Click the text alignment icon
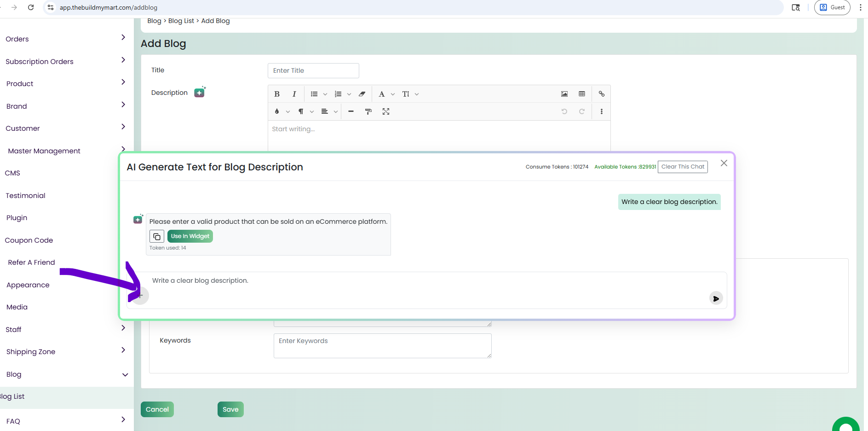 point(325,111)
